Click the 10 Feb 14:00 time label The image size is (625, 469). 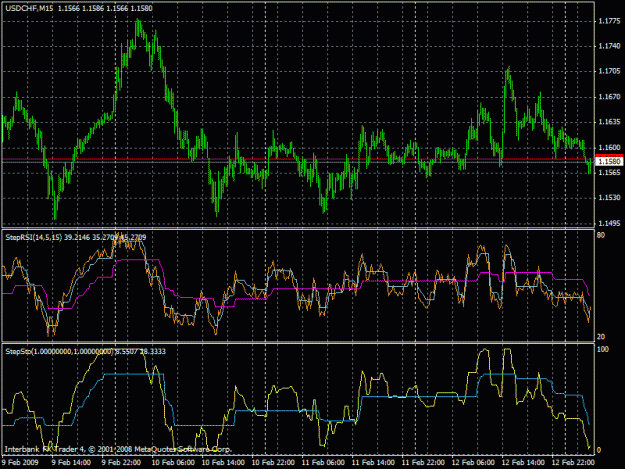coord(223,463)
